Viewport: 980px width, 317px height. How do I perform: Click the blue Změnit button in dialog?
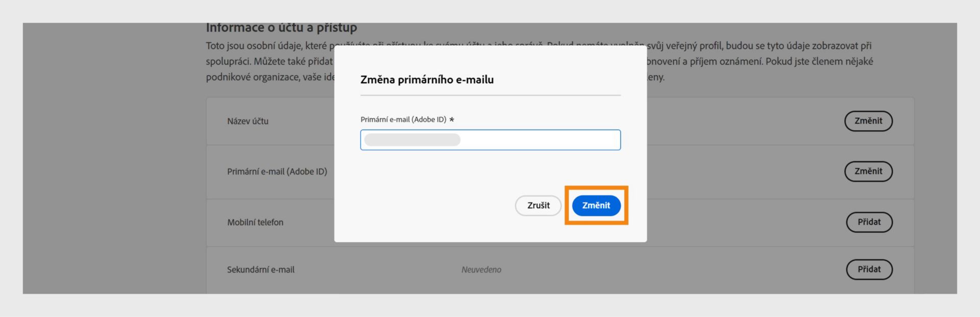[596, 205]
